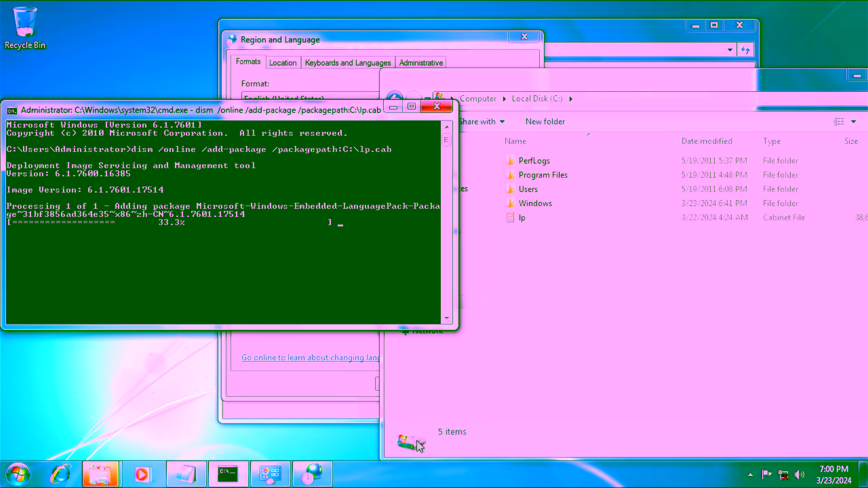Click the Users folder icon

(x=510, y=189)
